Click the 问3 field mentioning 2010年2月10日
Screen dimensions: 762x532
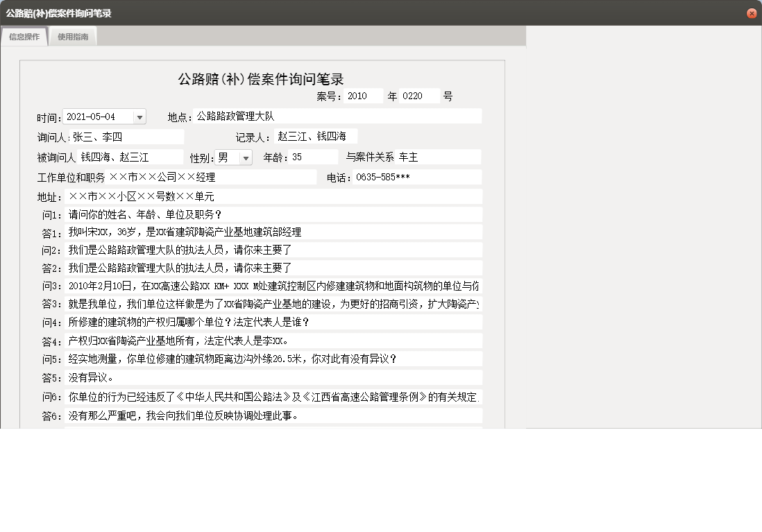271,284
